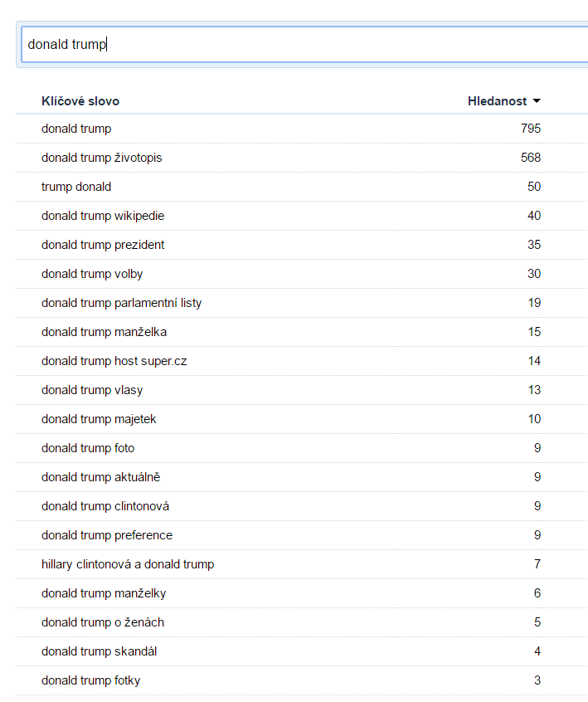The width and height of the screenshot is (588, 702).
Task: Focus the search field containing donald trump
Action: coord(304,44)
